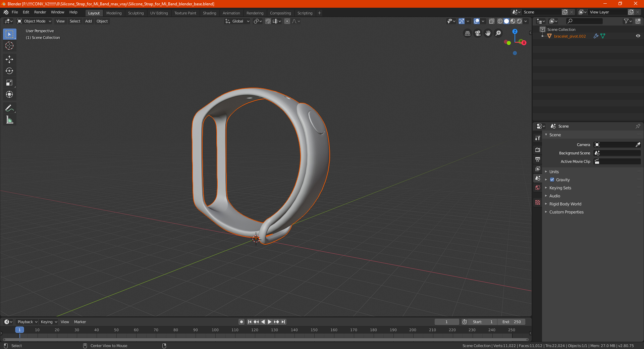Toggle X-ray mode
The image size is (644, 349).
coord(491,21)
